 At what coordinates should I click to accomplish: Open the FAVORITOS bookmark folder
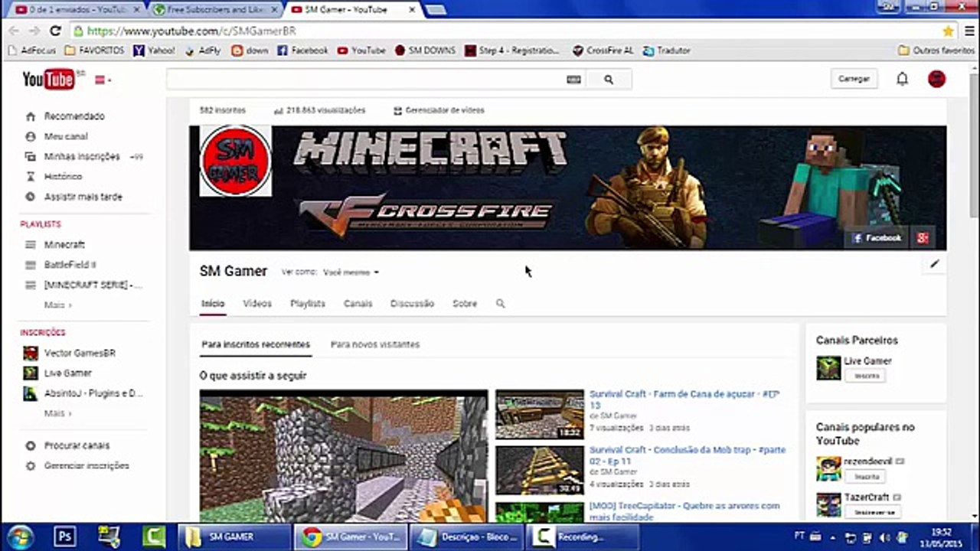coord(94,51)
